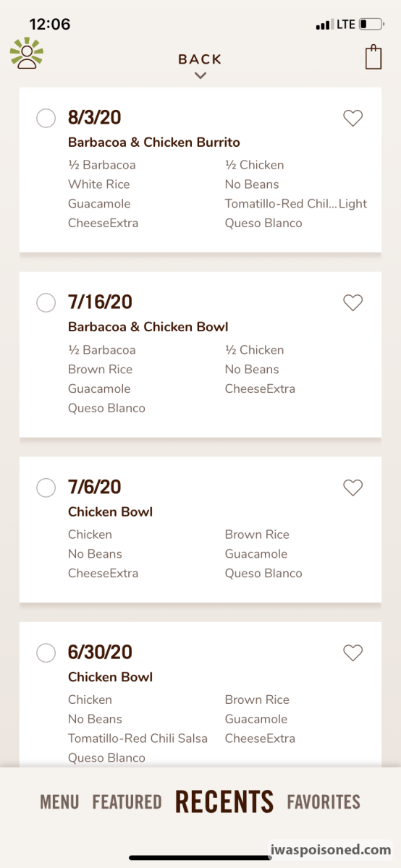
Task: Tap the battery icon in status bar
Action: 371,25
